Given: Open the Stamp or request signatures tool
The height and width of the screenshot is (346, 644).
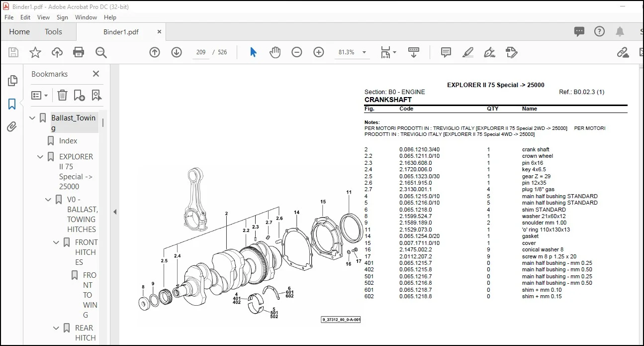Looking at the screenshot, I should click(512, 52).
